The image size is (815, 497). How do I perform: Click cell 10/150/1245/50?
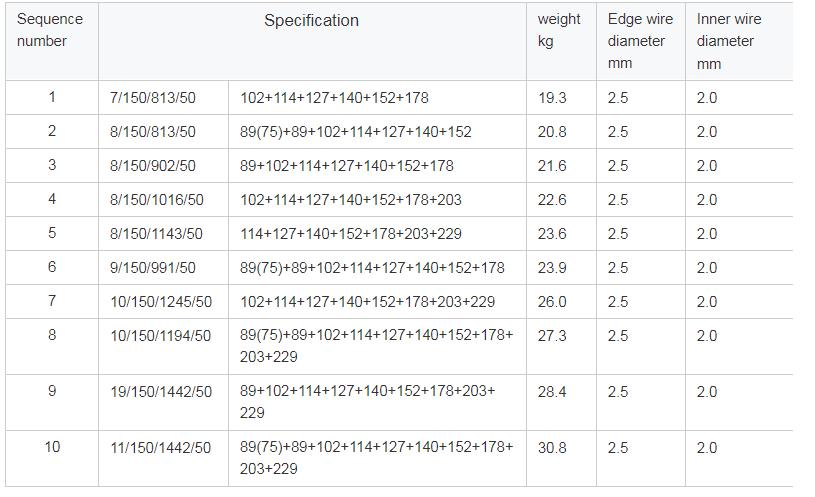click(163, 302)
